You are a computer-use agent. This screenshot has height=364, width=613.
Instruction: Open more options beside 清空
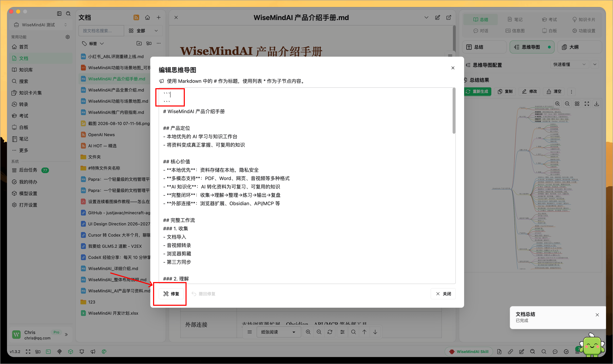(x=572, y=92)
